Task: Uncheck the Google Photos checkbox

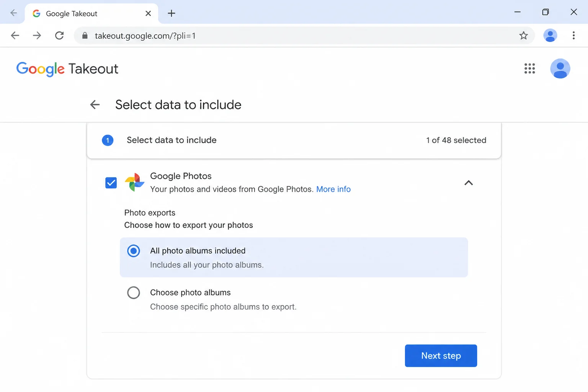Action: [111, 183]
